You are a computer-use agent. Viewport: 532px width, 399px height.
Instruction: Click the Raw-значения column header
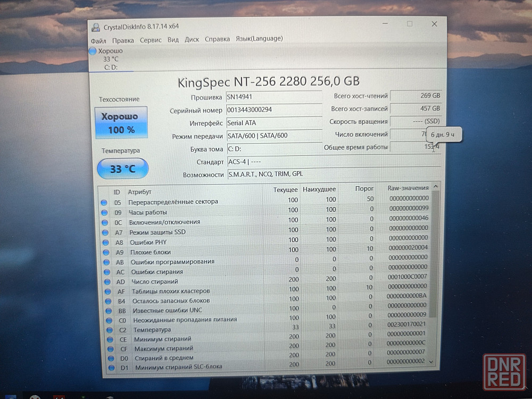[x=408, y=188]
